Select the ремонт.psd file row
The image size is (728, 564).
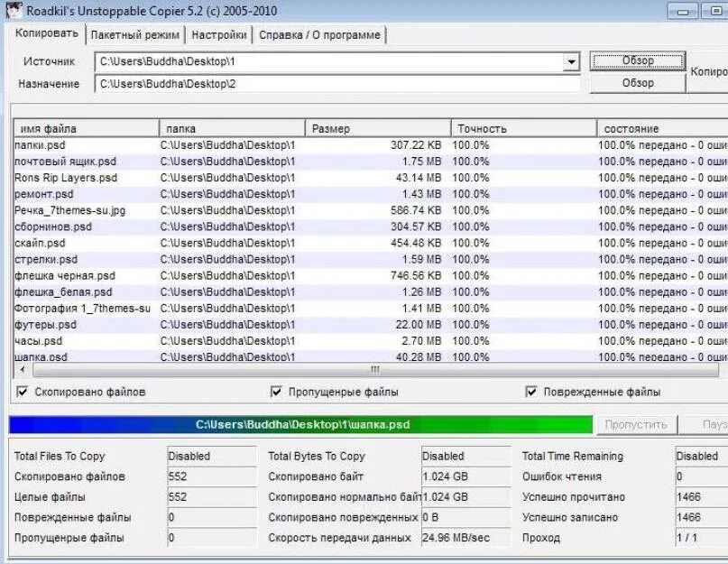tap(371, 194)
